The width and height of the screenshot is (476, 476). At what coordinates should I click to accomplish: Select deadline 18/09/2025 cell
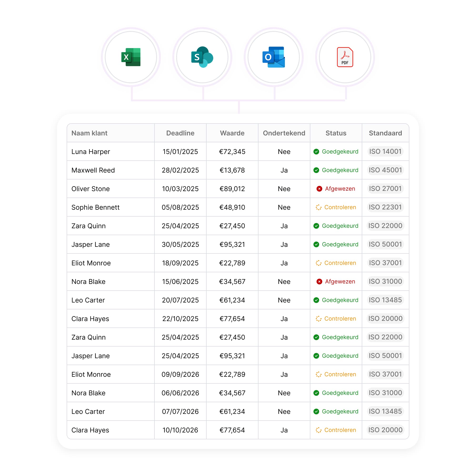click(x=180, y=263)
